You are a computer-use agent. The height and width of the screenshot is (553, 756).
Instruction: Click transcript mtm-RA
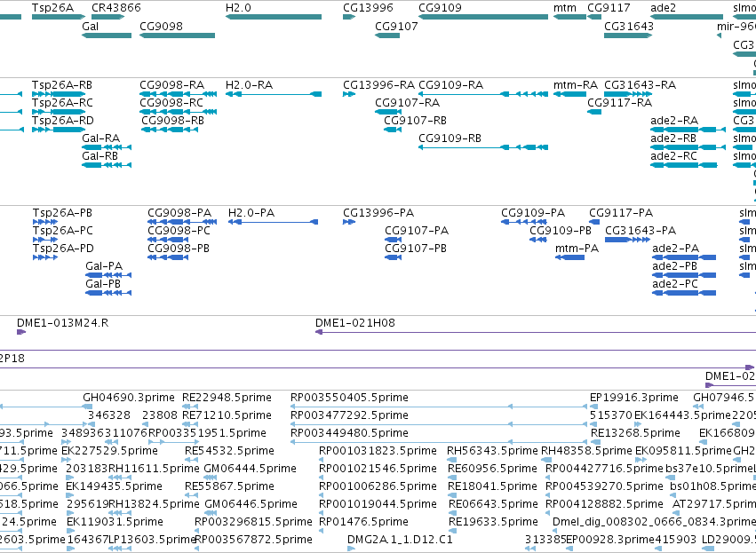[x=575, y=85]
